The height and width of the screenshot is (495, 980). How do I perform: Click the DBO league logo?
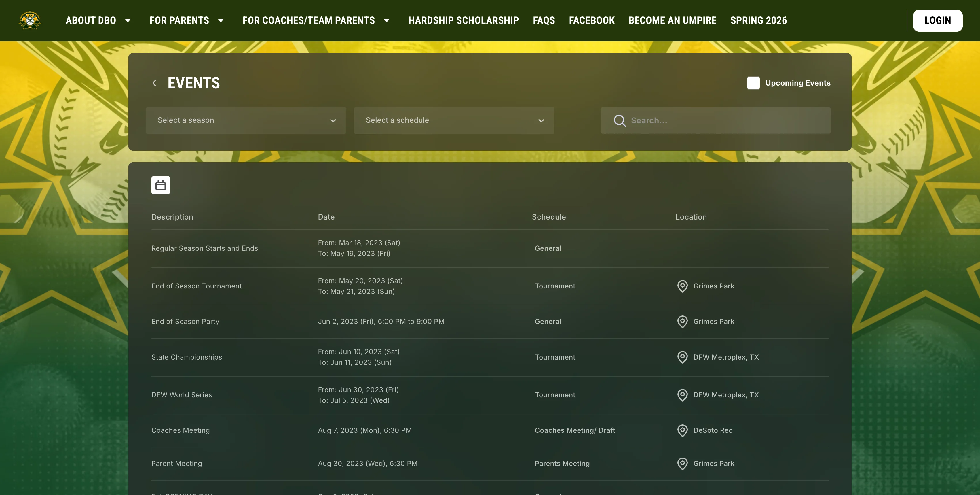pyautogui.click(x=30, y=20)
